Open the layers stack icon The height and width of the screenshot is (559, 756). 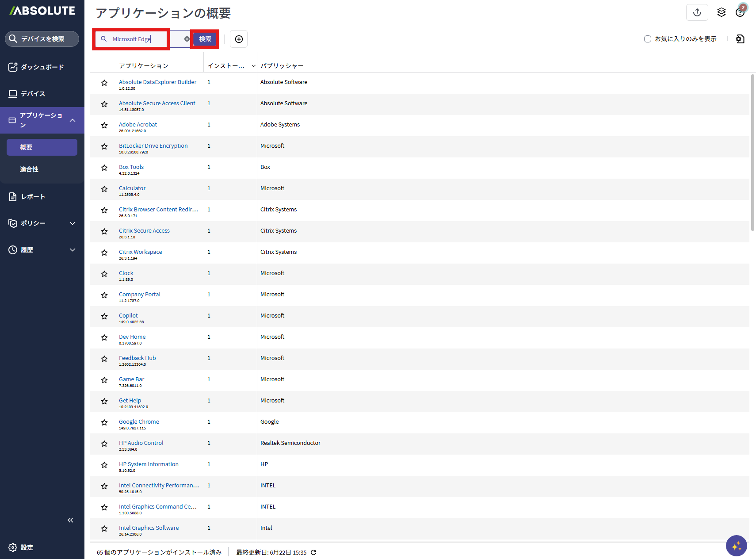point(722,12)
